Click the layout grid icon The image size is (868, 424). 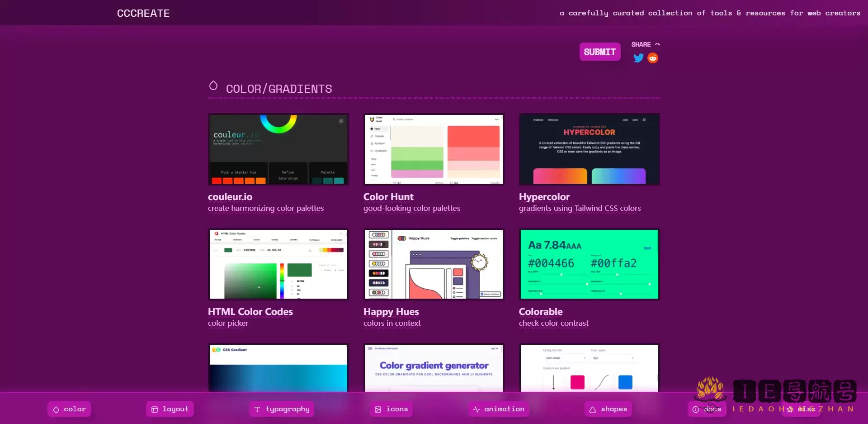coord(154,409)
